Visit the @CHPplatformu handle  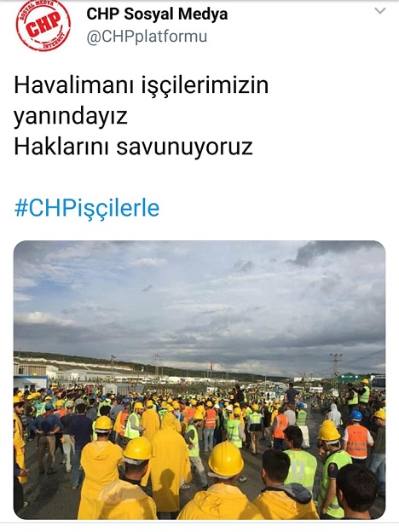coord(147,37)
